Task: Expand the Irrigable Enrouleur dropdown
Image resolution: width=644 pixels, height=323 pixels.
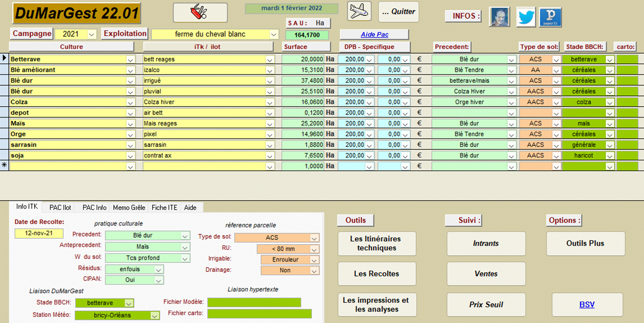Action: (314, 260)
